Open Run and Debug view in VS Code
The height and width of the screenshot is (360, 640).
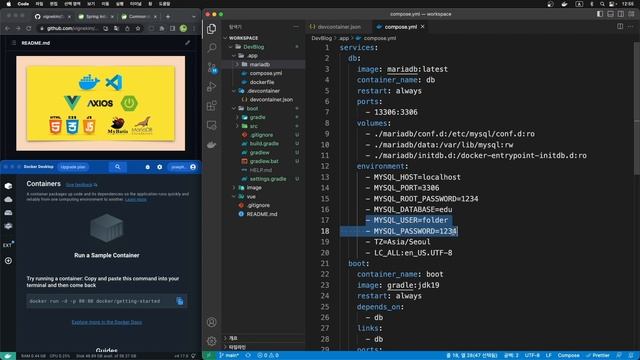(211, 87)
